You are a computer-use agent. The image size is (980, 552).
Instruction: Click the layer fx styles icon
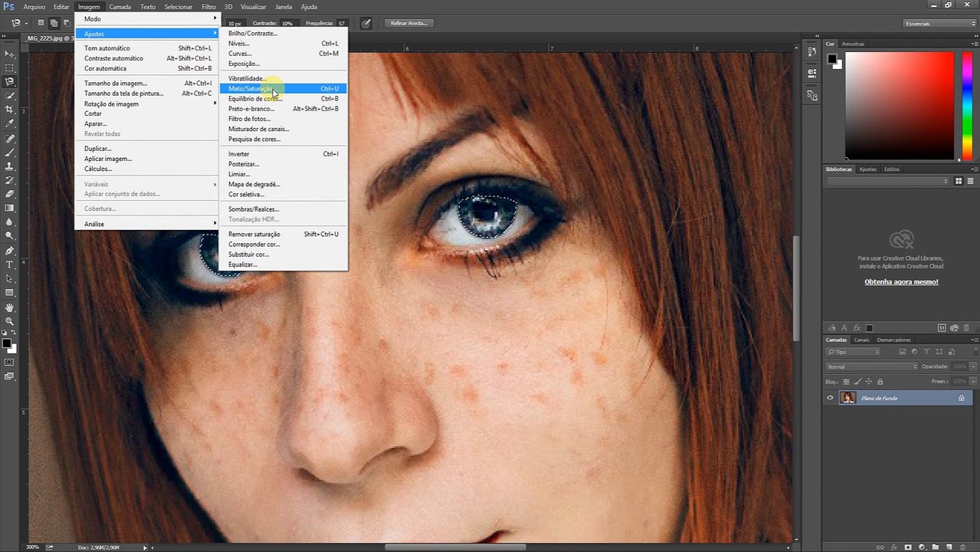[894, 547]
